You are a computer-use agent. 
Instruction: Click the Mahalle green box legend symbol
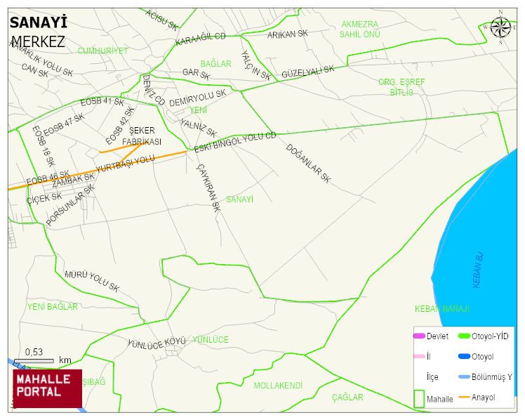click(419, 398)
